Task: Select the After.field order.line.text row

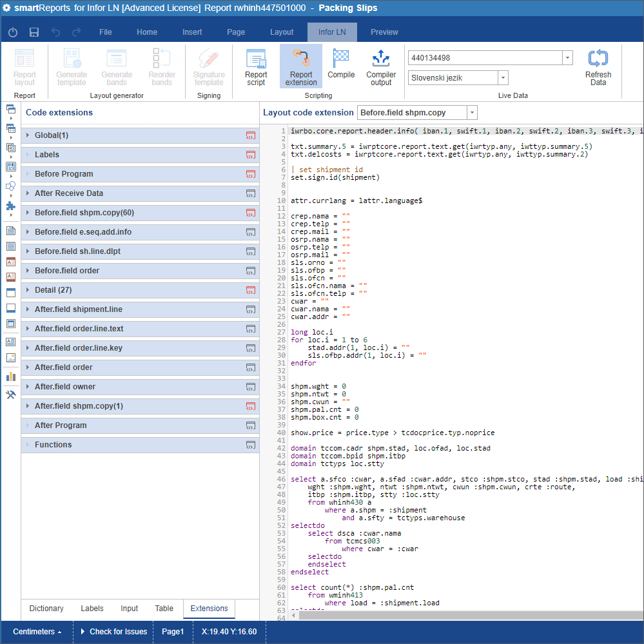Action: pyautogui.click(x=140, y=329)
